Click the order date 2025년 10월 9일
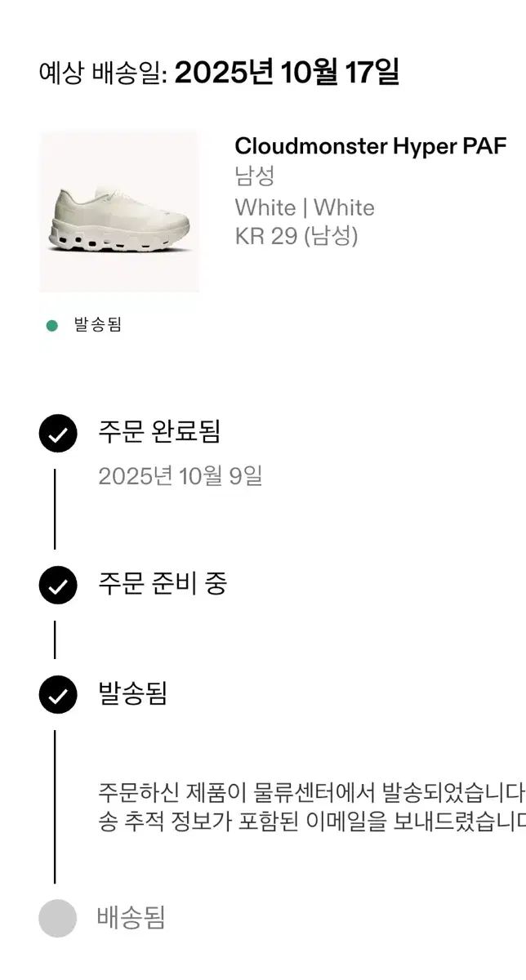This screenshot has height=980, width=526. pyautogui.click(x=181, y=476)
